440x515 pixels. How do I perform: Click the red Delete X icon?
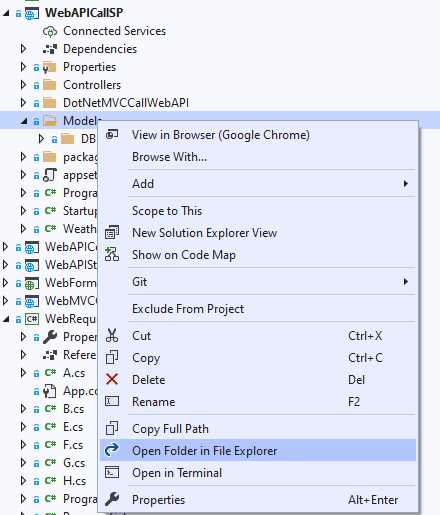pyautogui.click(x=112, y=379)
